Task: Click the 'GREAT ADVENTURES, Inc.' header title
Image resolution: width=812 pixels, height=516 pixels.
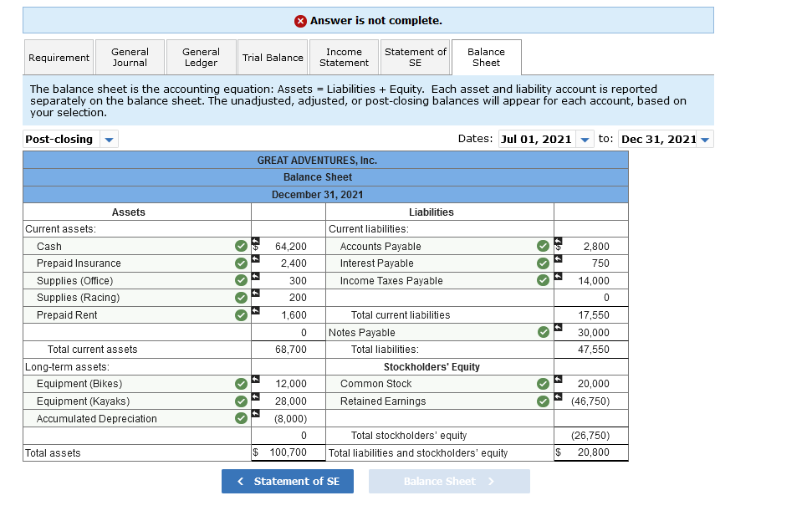Action: pyautogui.click(x=317, y=160)
